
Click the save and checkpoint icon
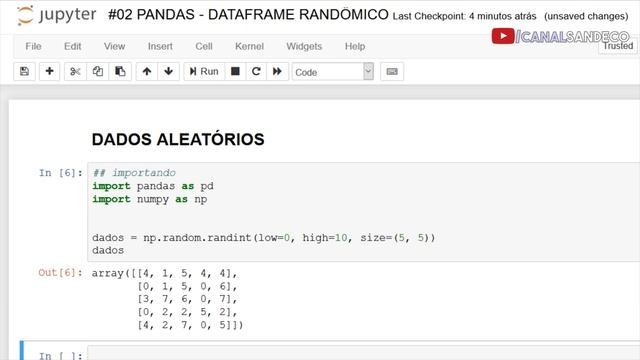coord(24,71)
